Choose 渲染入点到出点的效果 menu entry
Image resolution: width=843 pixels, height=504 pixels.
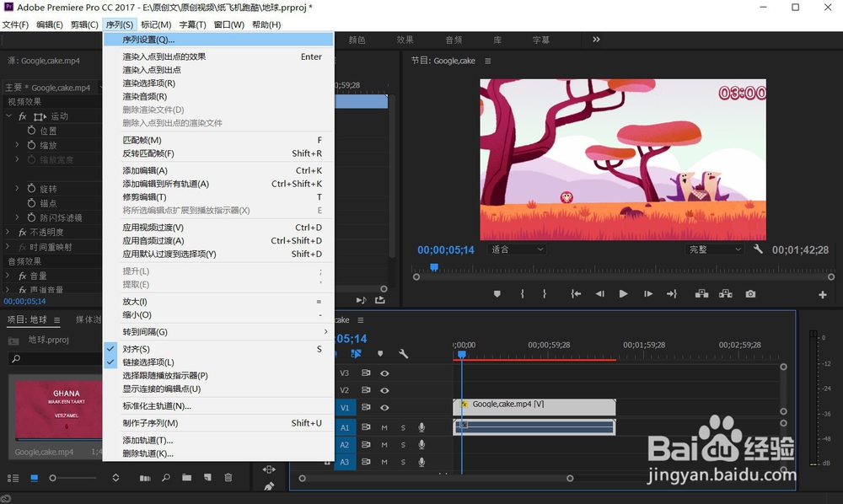point(218,56)
